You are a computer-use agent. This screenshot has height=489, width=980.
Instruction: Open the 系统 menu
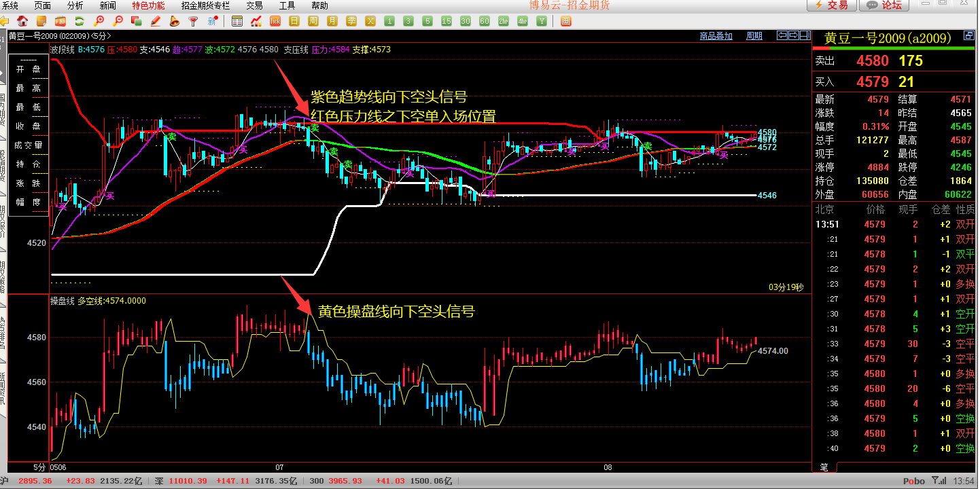point(10,5)
